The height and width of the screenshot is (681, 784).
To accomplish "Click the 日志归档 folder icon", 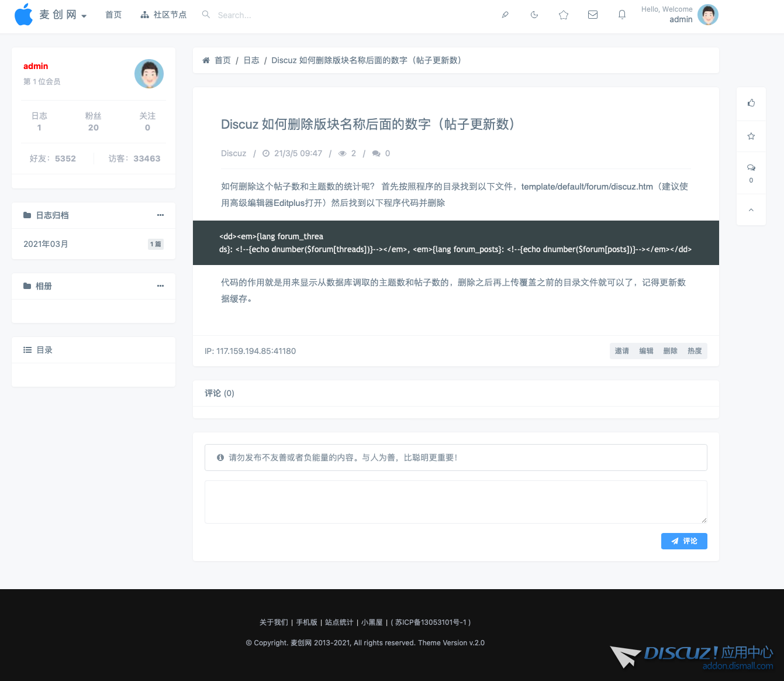I will (x=27, y=215).
